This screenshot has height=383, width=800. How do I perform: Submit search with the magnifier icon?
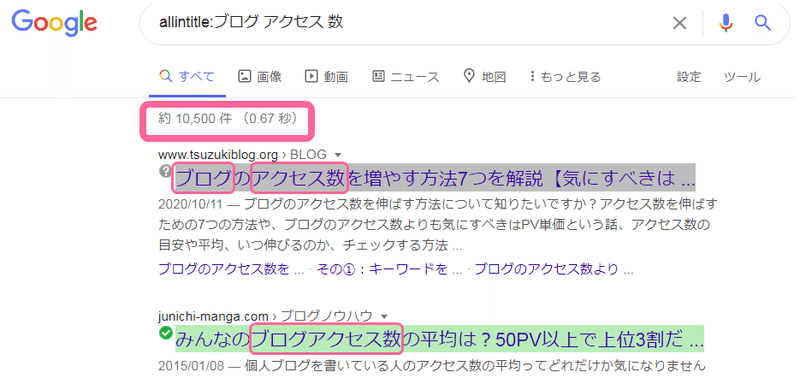[x=763, y=23]
